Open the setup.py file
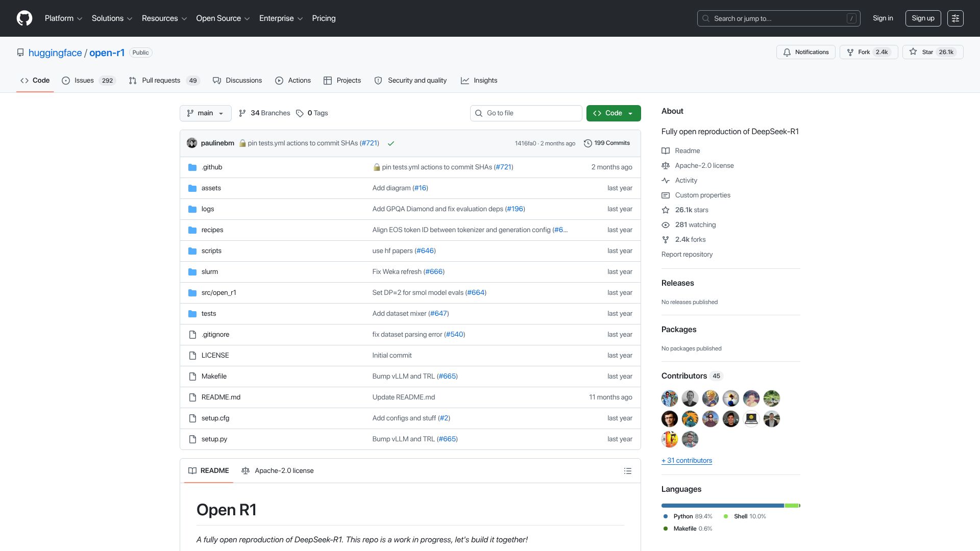The height and width of the screenshot is (551, 980). (214, 439)
